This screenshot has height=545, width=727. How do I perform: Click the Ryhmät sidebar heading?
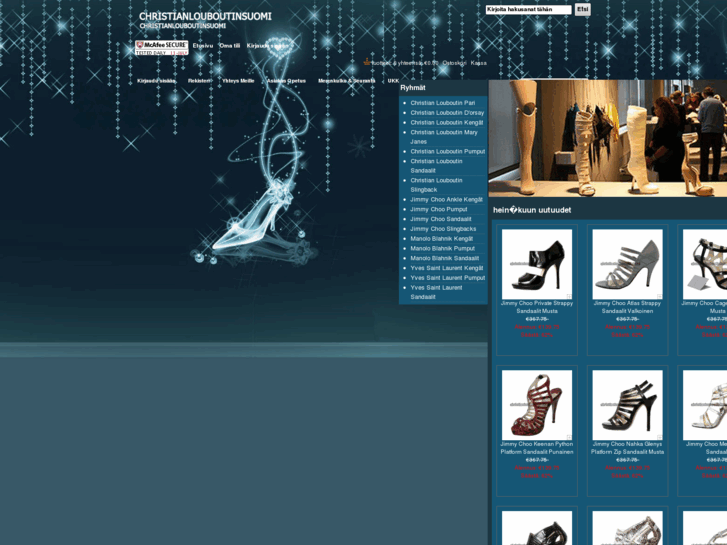413,88
